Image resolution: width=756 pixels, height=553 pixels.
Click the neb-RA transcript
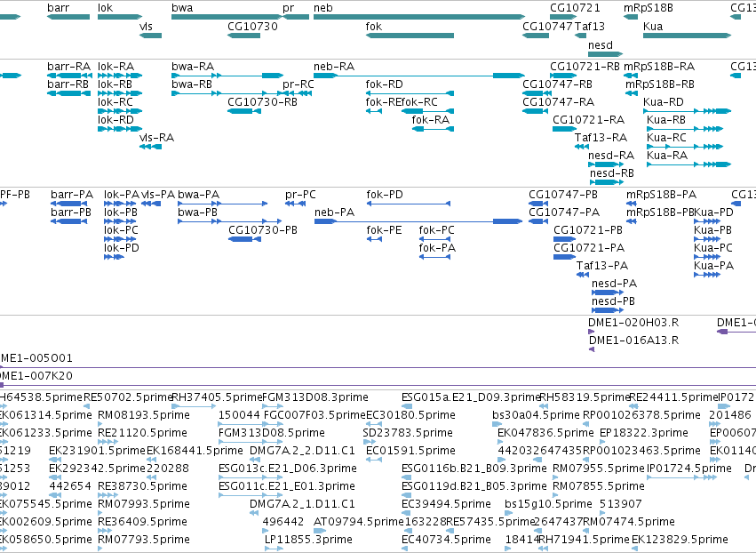419,76
